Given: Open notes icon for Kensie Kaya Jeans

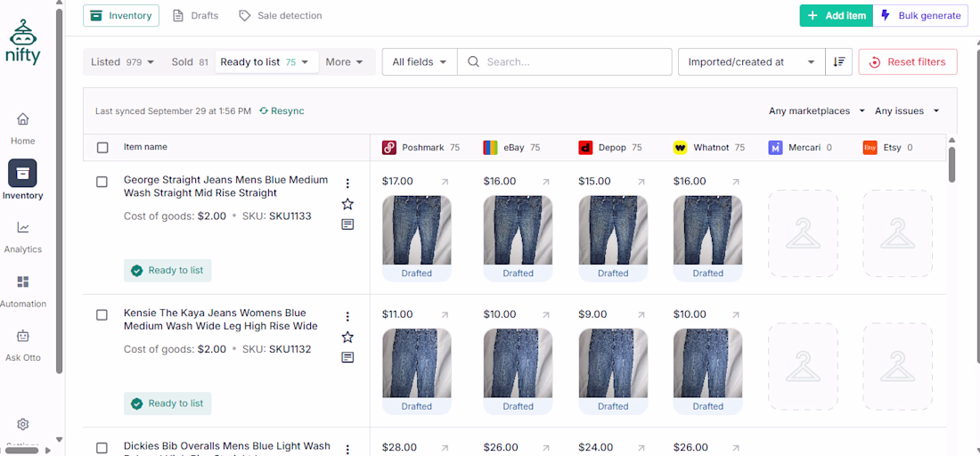Looking at the screenshot, I should [x=348, y=357].
